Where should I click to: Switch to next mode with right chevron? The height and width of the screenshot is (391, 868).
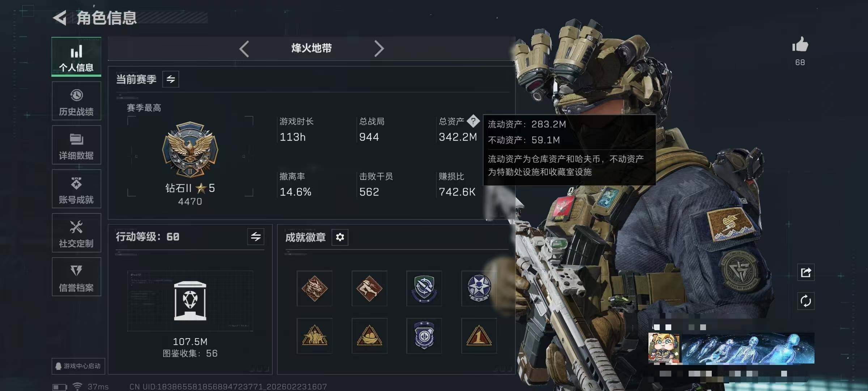pos(379,49)
